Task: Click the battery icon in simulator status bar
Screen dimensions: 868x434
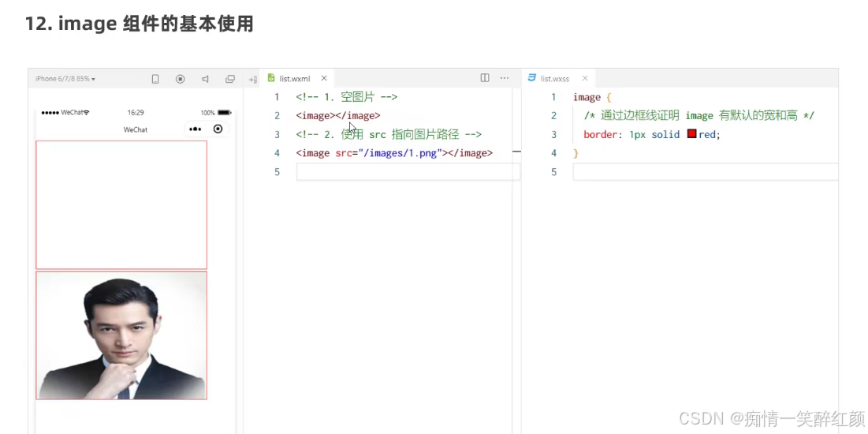Action: 224,113
